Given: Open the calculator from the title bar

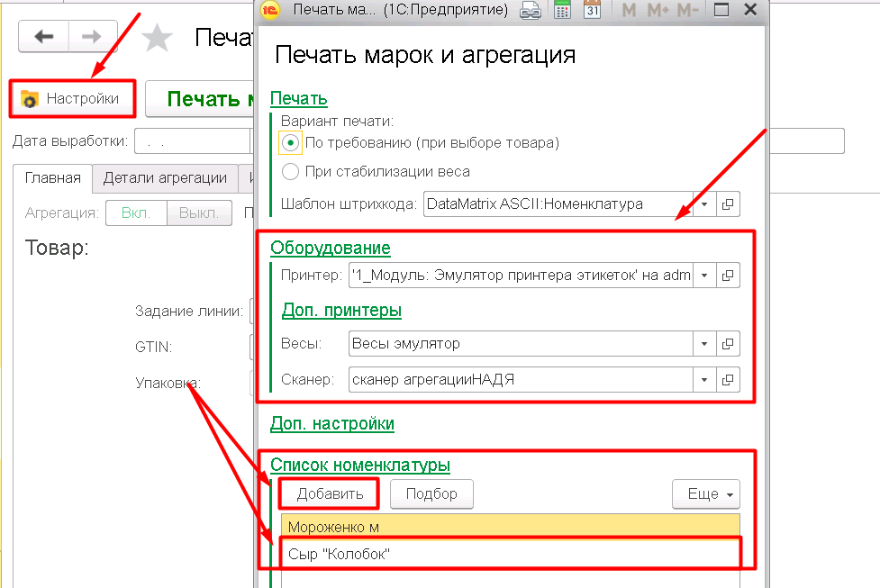Looking at the screenshot, I should 562,11.
